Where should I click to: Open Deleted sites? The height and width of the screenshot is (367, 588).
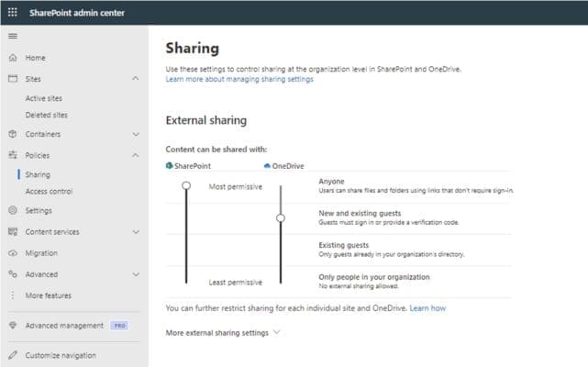[x=47, y=115]
